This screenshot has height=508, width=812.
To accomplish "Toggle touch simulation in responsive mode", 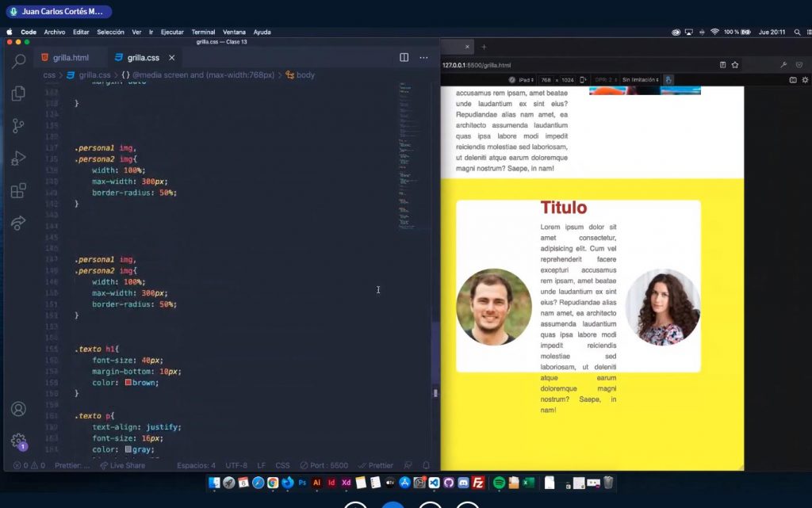I will click(668, 80).
